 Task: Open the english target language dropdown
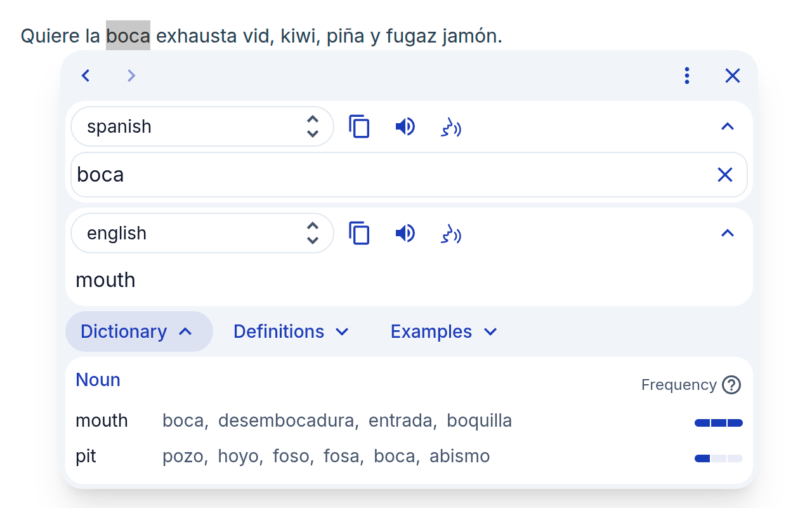pos(202,233)
